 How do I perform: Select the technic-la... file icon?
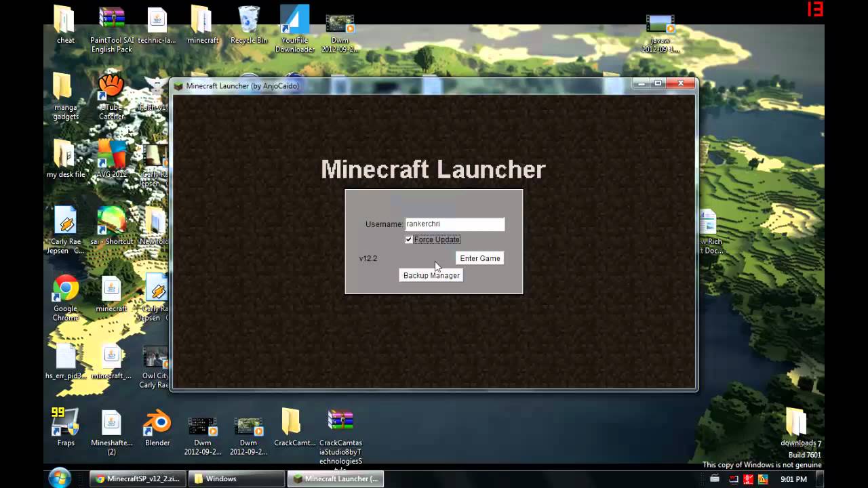[x=157, y=24]
